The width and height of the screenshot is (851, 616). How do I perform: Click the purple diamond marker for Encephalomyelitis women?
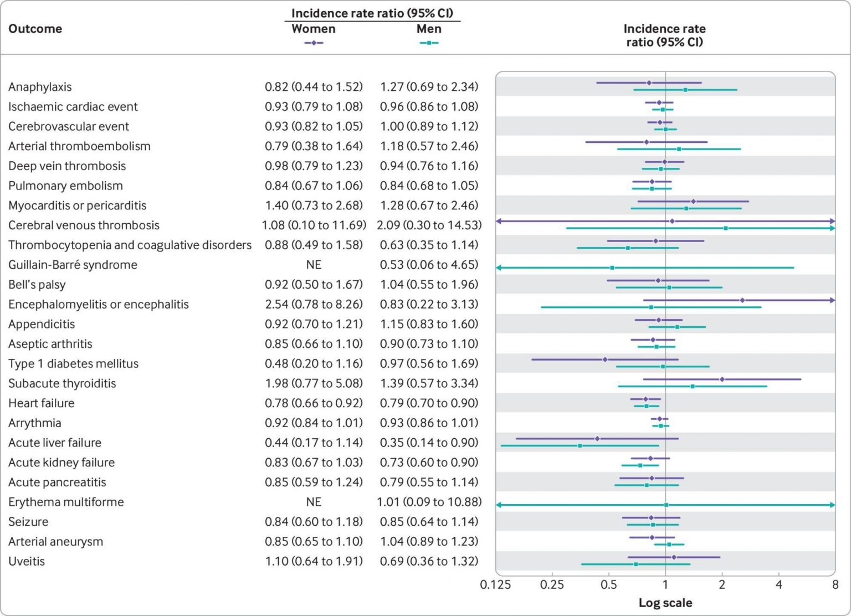[742, 300]
